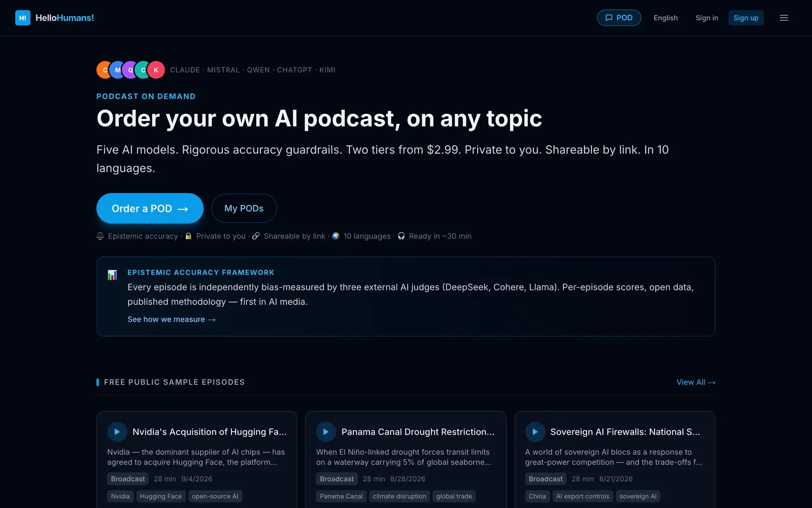Click the chain link icon by Shareable

256,236
